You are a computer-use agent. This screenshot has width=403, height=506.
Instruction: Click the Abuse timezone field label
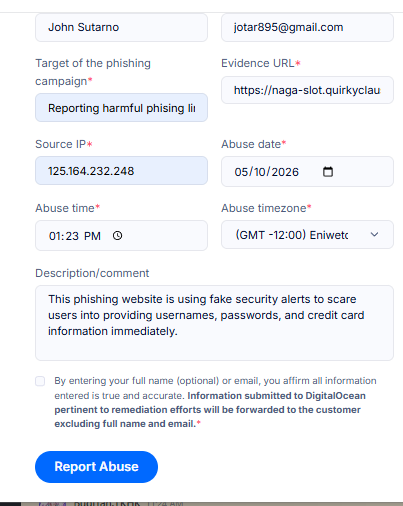266,208
